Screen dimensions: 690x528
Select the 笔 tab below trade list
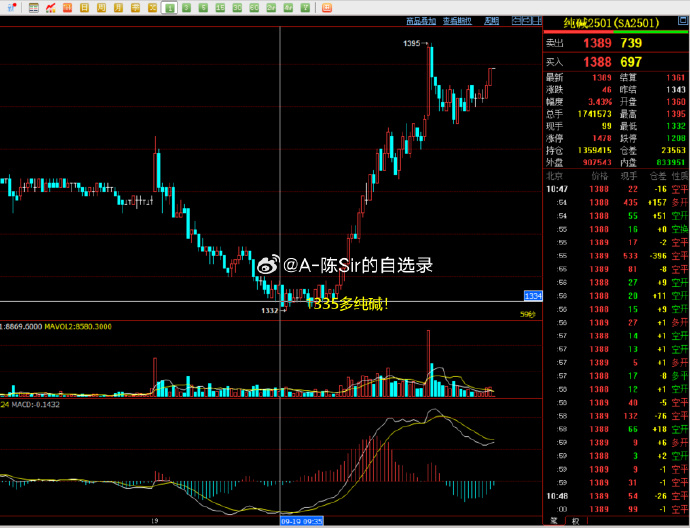coord(554,521)
